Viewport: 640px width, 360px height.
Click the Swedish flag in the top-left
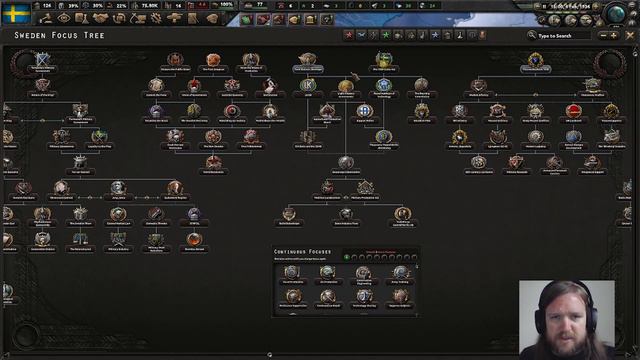[16, 13]
